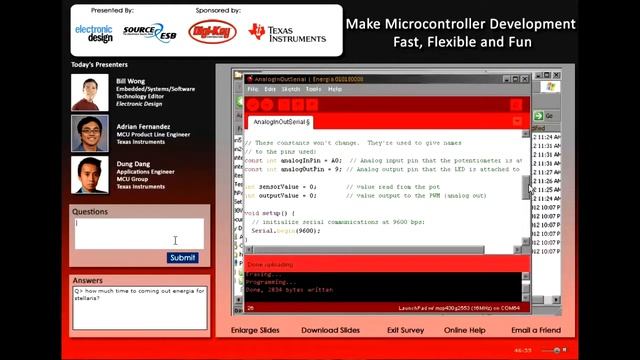
Task: Open the File menu in Energia
Action: tap(253, 89)
